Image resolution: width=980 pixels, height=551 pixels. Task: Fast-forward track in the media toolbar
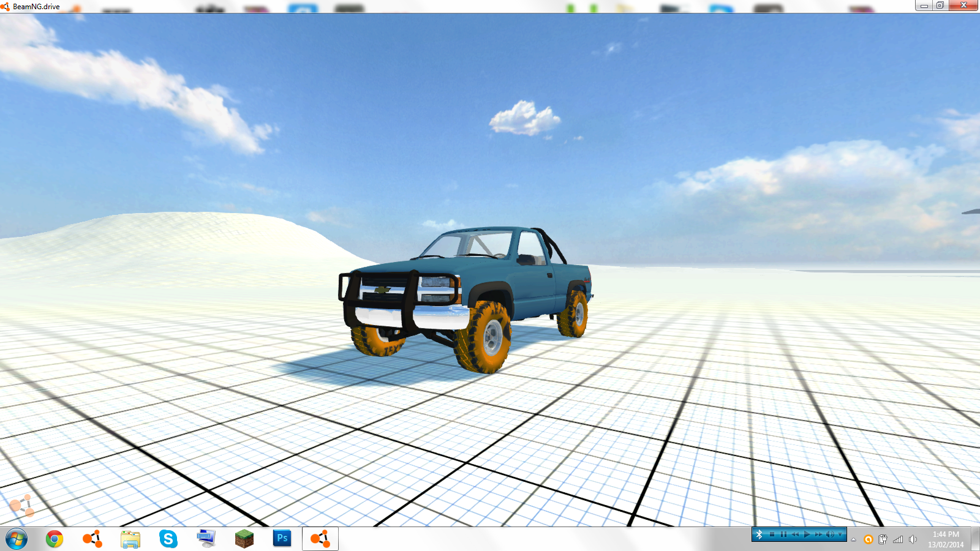pyautogui.click(x=818, y=534)
